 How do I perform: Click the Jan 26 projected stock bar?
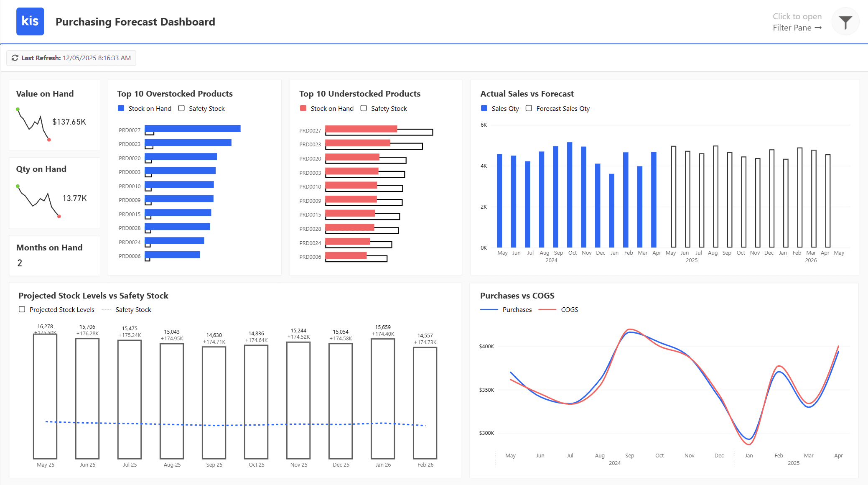pyautogui.click(x=382, y=398)
